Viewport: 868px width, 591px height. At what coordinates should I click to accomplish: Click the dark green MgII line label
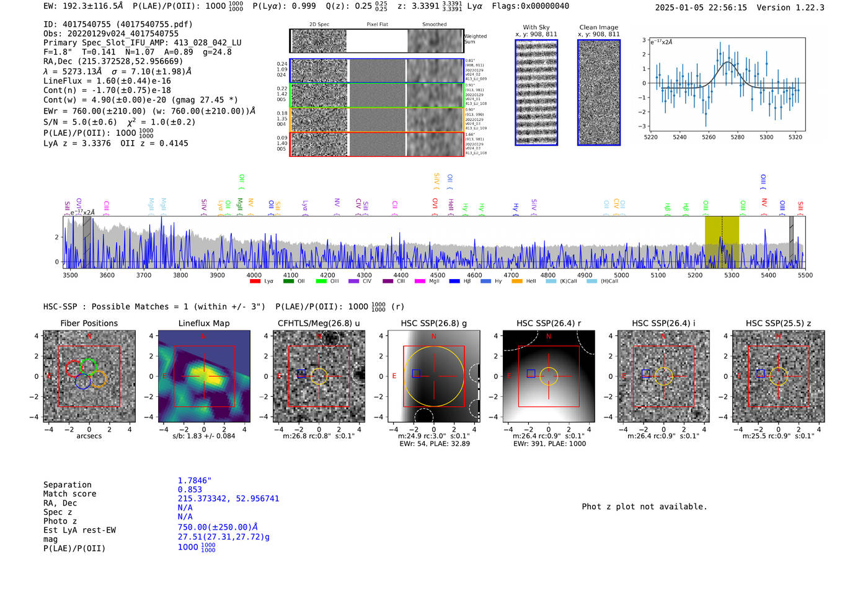(x=240, y=207)
